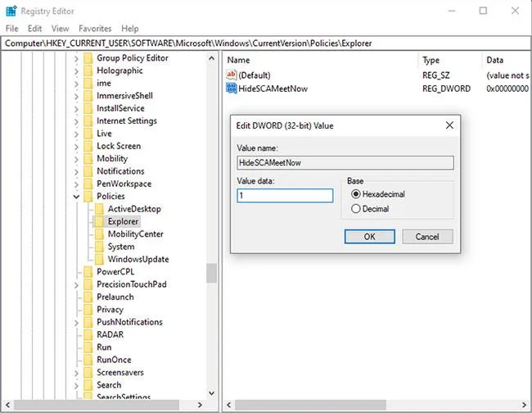Click the Group Policy Editor folder icon
Viewport: 532px width, 413px height.
(88, 58)
